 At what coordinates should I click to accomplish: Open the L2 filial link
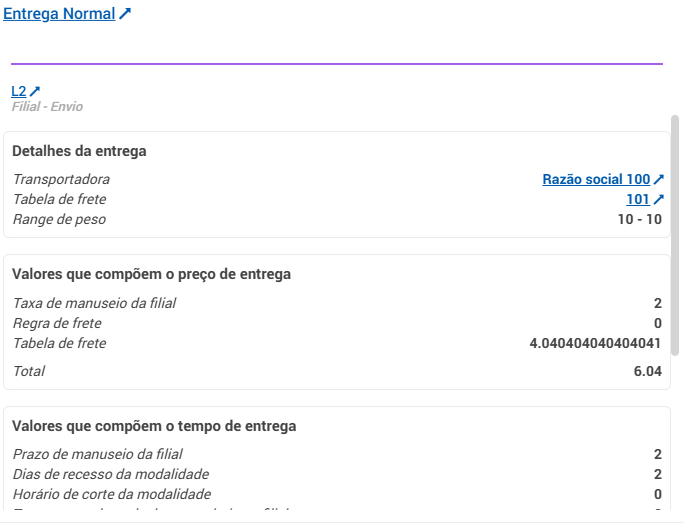tap(19, 91)
